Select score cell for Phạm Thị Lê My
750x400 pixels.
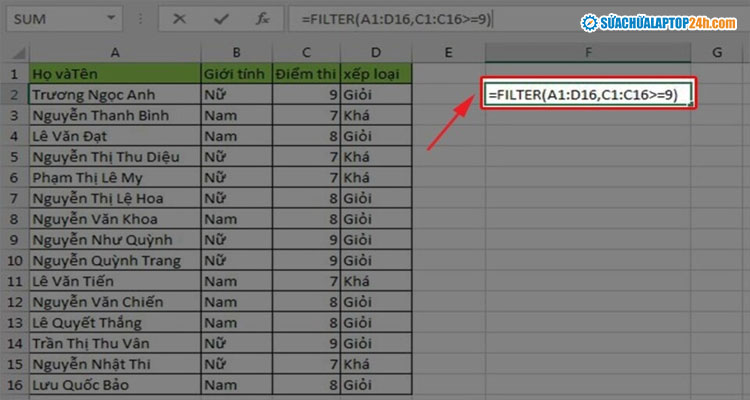click(306, 178)
